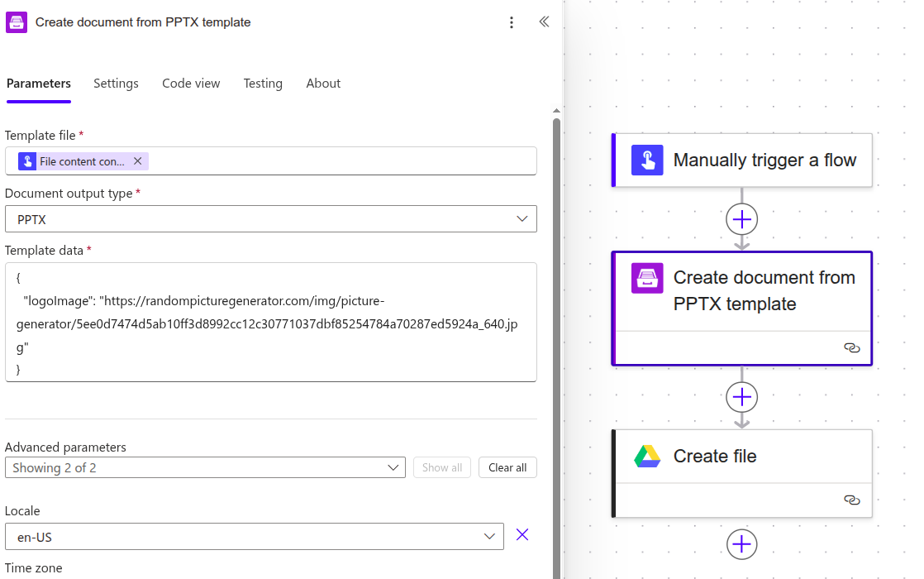Remove the Locale parameter with X icon
This screenshot has height=579, width=924.
[522, 535]
